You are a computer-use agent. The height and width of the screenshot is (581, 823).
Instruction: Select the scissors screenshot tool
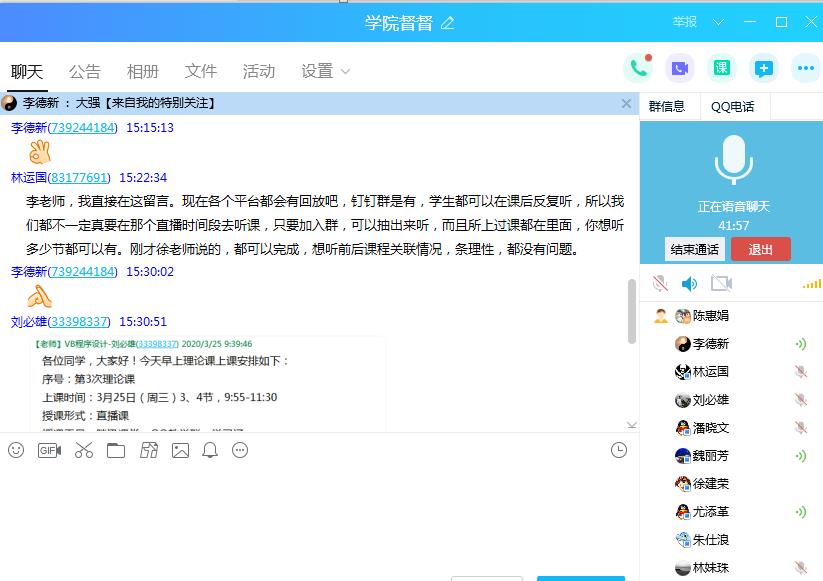tap(83, 450)
